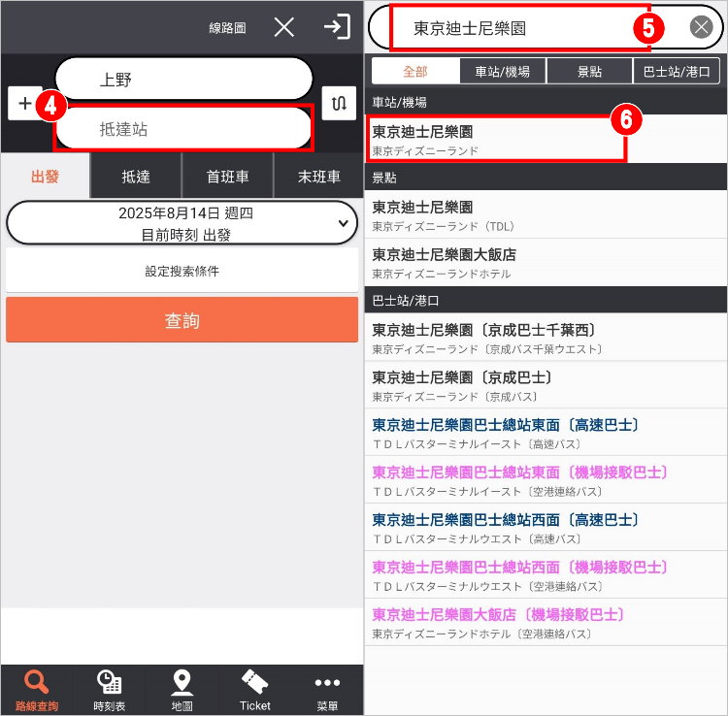Open 路線查詢 in bottom navigation
Viewport: 728px width, 716px height.
[x=37, y=691]
